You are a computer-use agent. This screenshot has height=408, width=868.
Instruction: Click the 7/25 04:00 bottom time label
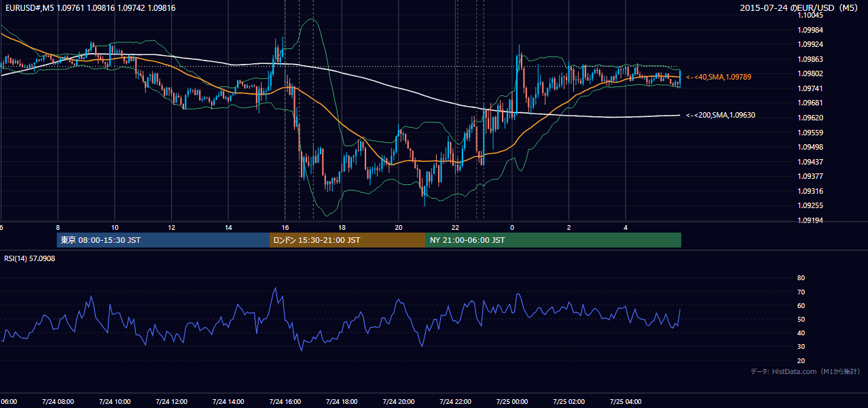tap(626, 401)
